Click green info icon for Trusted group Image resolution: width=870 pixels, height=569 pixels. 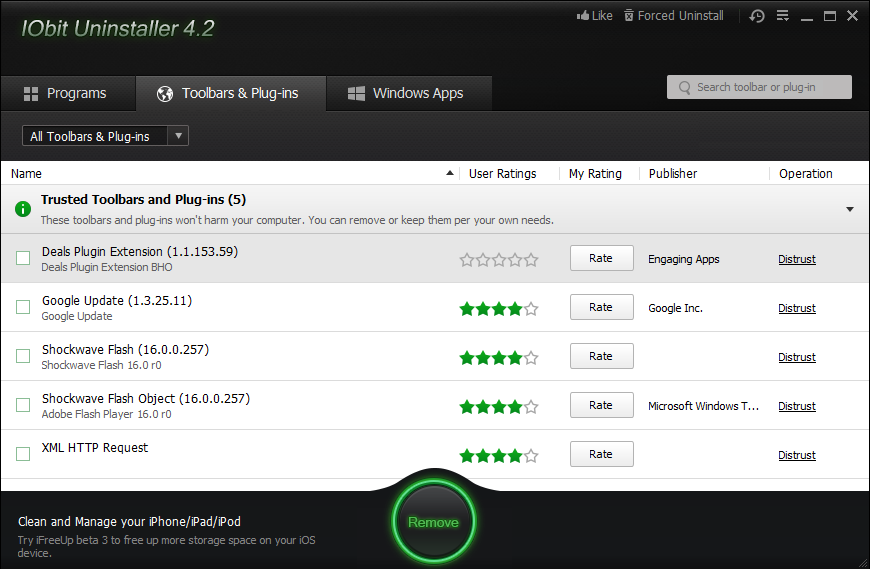pyautogui.click(x=23, y=209)
